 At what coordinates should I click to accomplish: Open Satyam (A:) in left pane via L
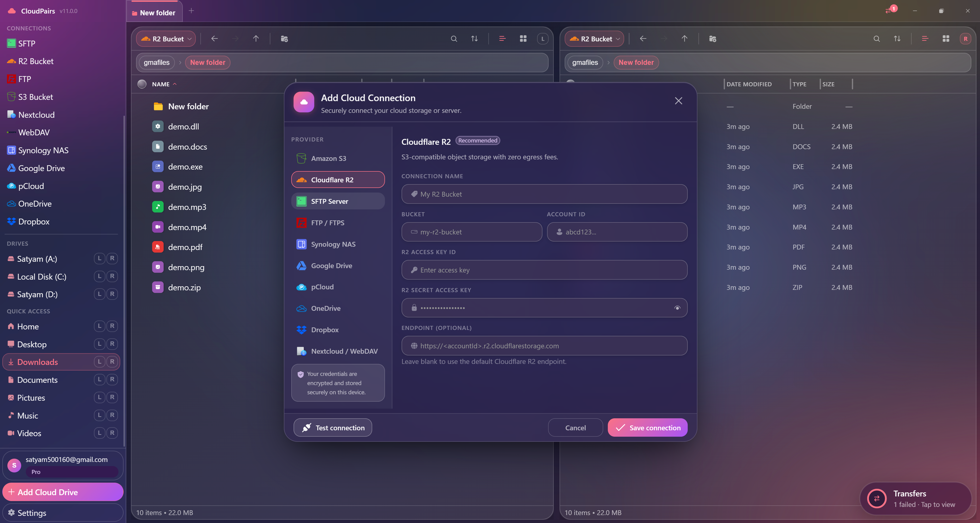click(100, 258)
